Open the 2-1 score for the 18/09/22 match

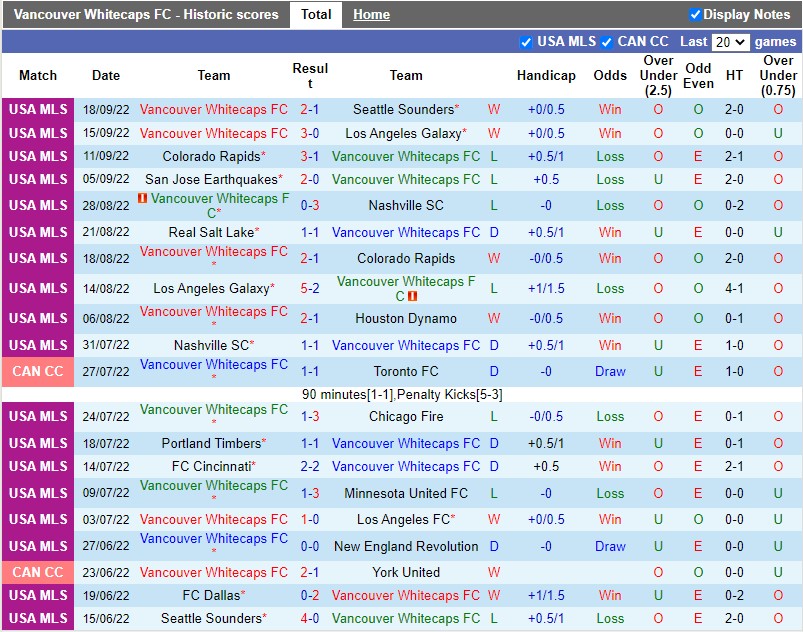click(310, 110)
